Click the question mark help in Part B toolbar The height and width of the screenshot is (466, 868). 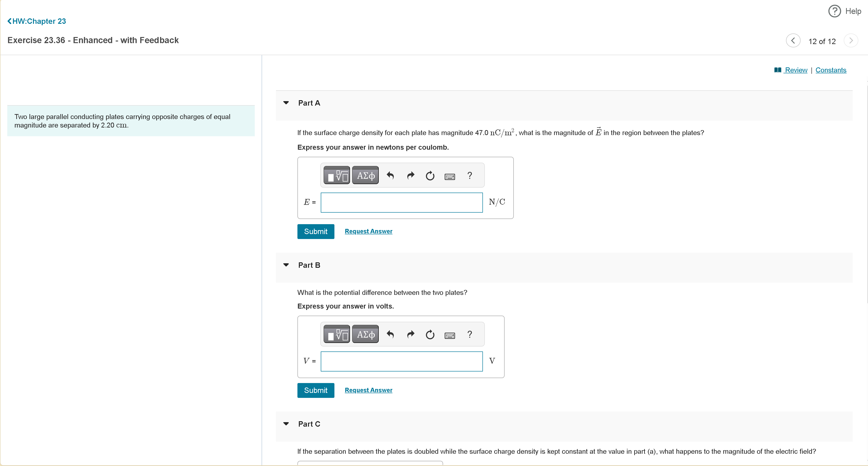(x=469, y=334)
